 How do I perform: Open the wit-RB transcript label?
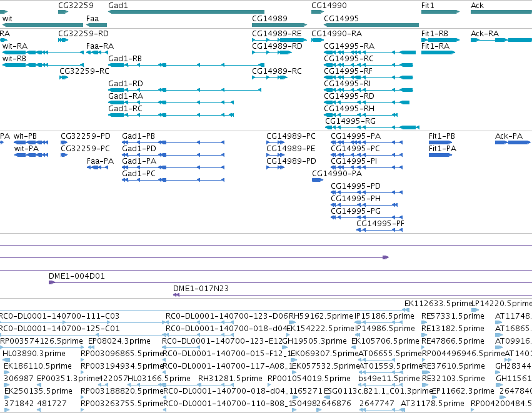coord(14,59)
